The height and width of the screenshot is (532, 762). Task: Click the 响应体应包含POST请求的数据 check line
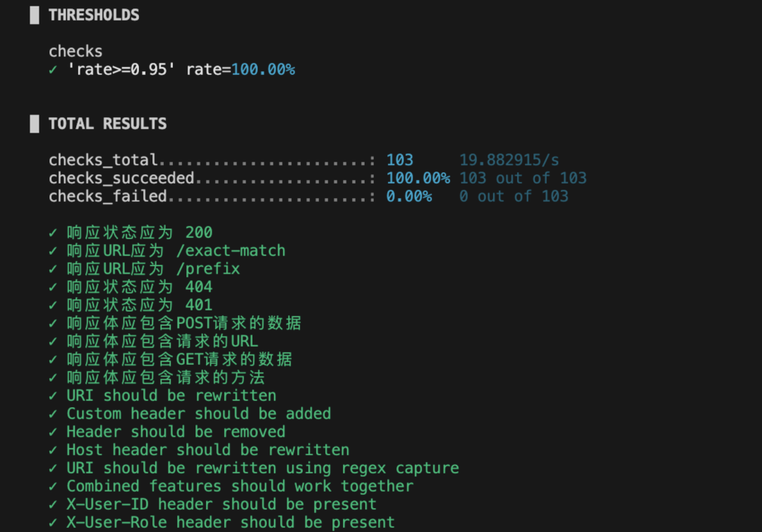click(183, 324)
